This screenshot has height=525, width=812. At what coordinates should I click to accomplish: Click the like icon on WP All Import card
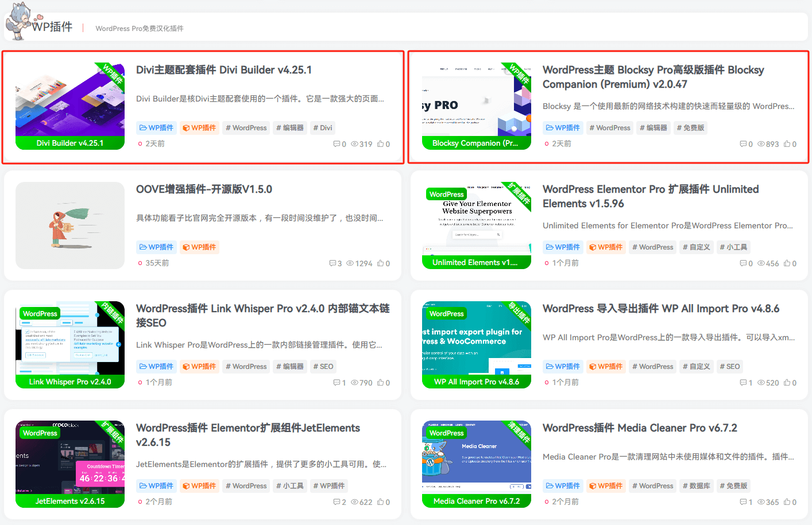787,383
